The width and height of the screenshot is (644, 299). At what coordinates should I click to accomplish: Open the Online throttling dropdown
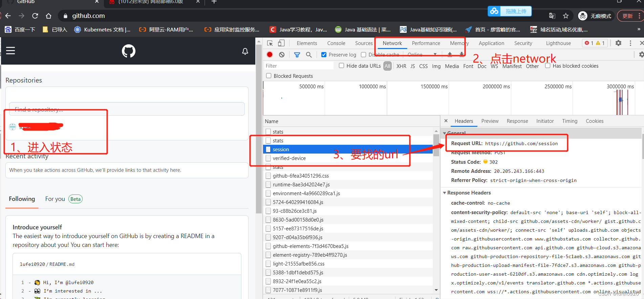click(x=422, y=54)
